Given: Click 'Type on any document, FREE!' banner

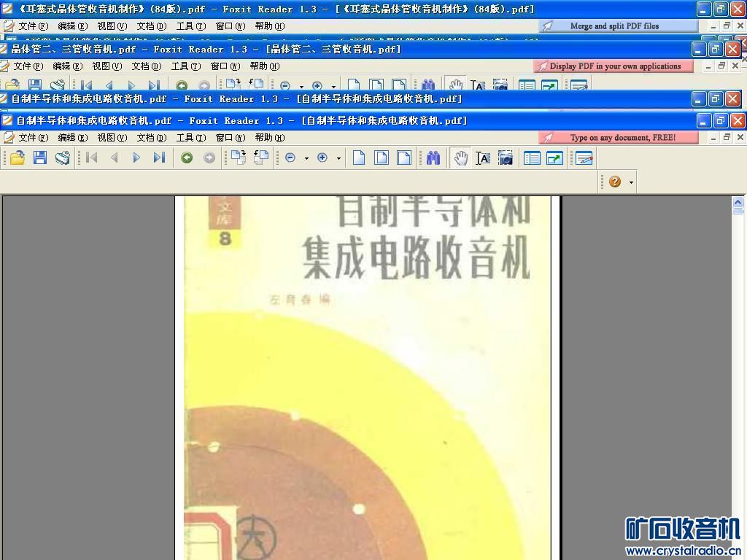Looking at the screenshot, I should pyautogui.click(x=619, y=138).
